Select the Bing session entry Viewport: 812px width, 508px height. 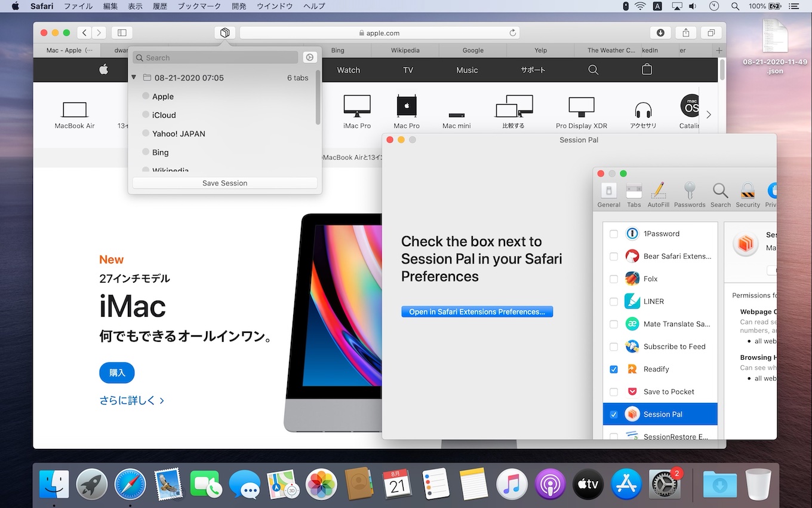[161, 152]
